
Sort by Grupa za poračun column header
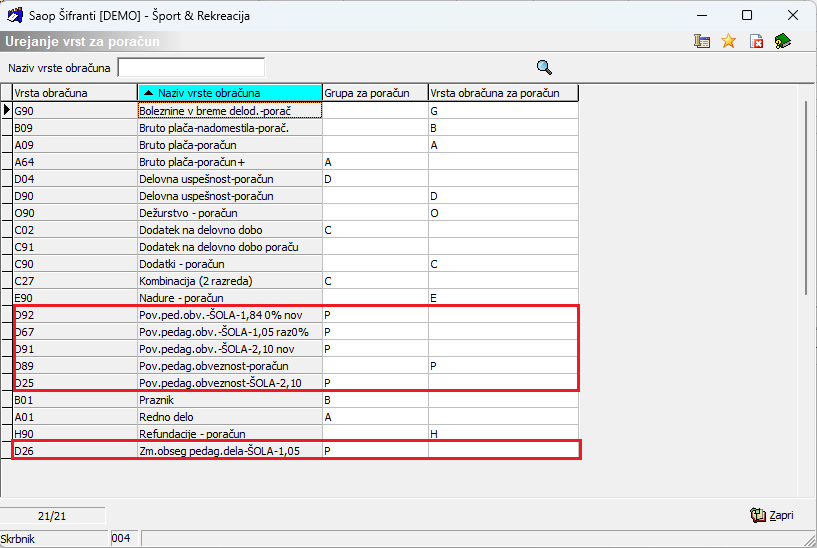coord(375,93)
